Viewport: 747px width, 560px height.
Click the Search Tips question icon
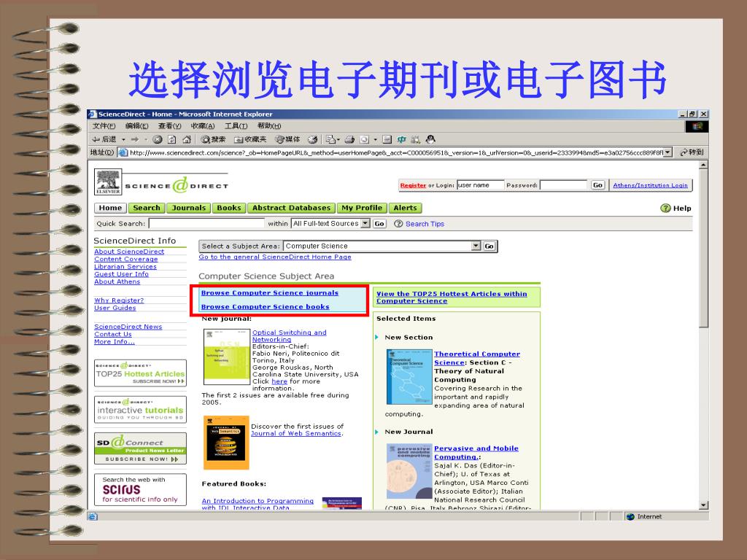(x=398, y=224)
